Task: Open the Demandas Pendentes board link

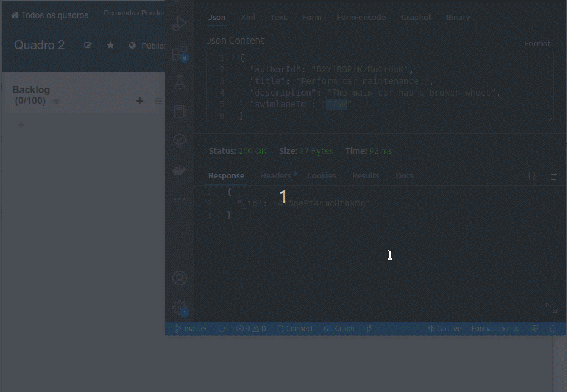Action: point(134,13)
